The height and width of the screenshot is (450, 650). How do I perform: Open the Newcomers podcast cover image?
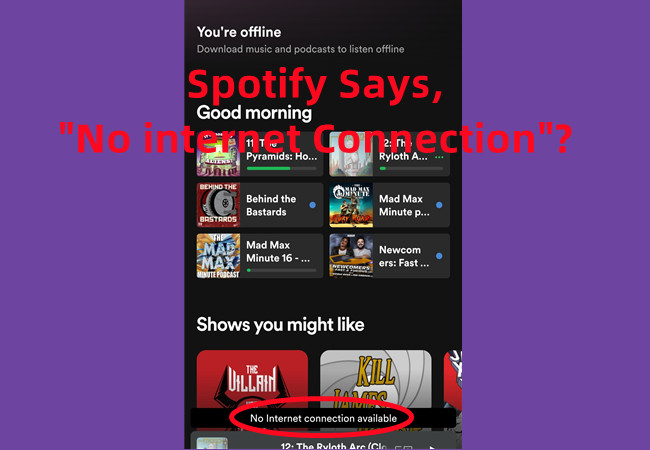click(351, 256)
